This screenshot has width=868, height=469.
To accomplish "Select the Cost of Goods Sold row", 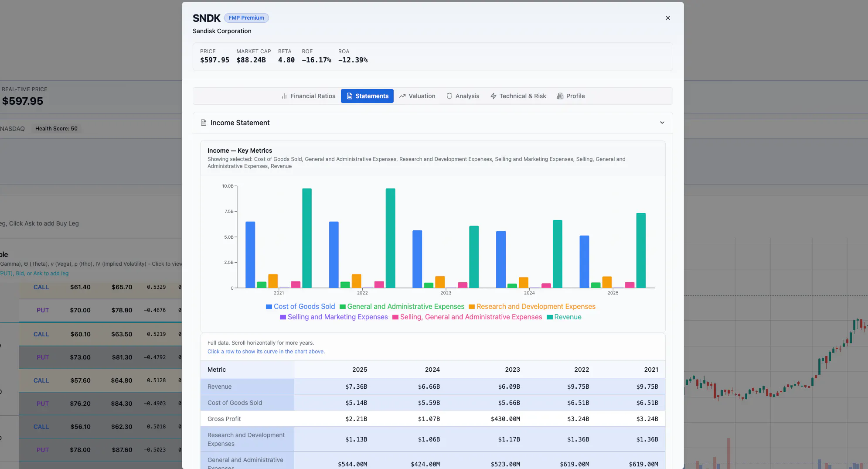I will (x=432, y=403).
